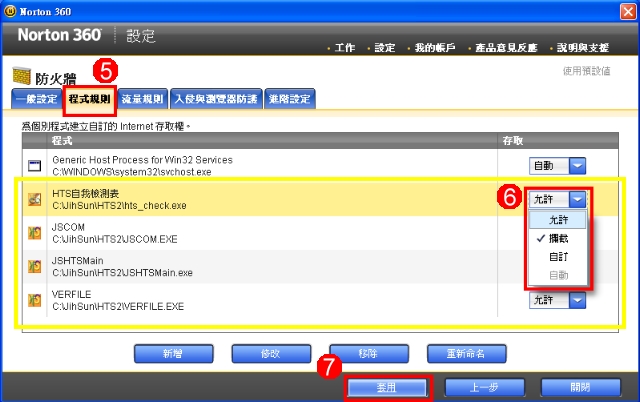Viewport: 640px width, 402px height.
Task: Choose 自訂 in the open dropdown list
Action: (x=558, y=257)
